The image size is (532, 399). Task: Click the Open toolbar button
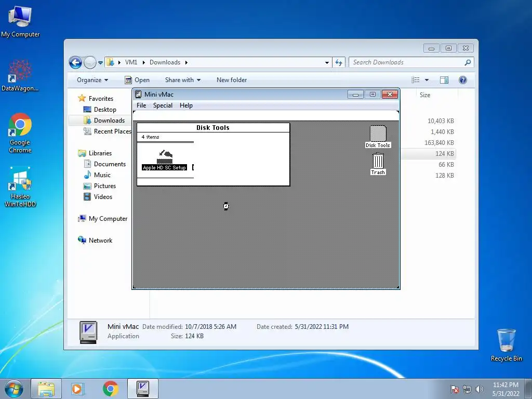point(137,80)
